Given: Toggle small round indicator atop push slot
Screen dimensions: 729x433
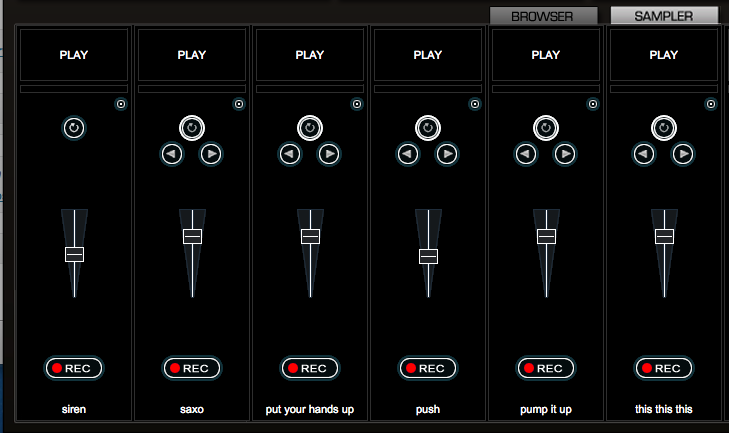Looking at the screenshot, I should click(x=475, y=103).
